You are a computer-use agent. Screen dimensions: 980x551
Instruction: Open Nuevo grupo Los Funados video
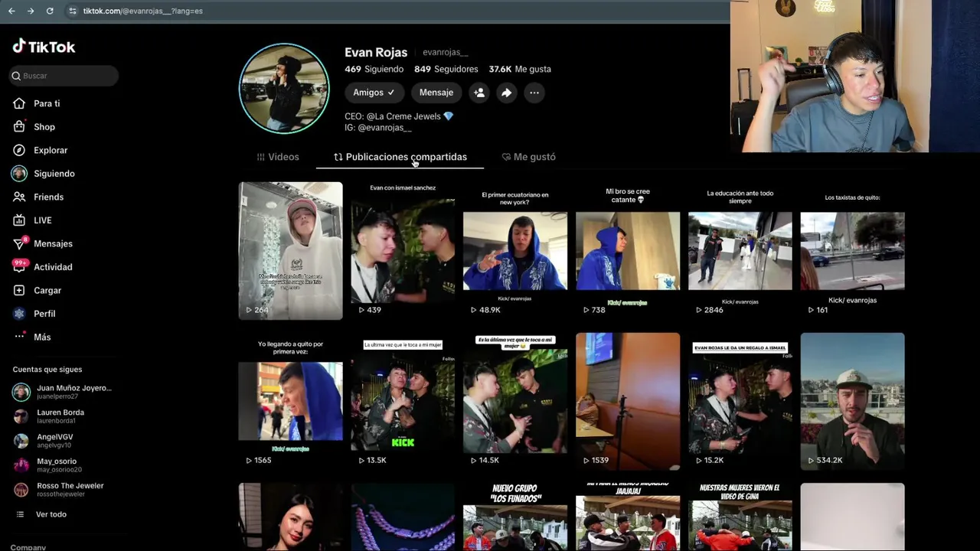(515, 517)
